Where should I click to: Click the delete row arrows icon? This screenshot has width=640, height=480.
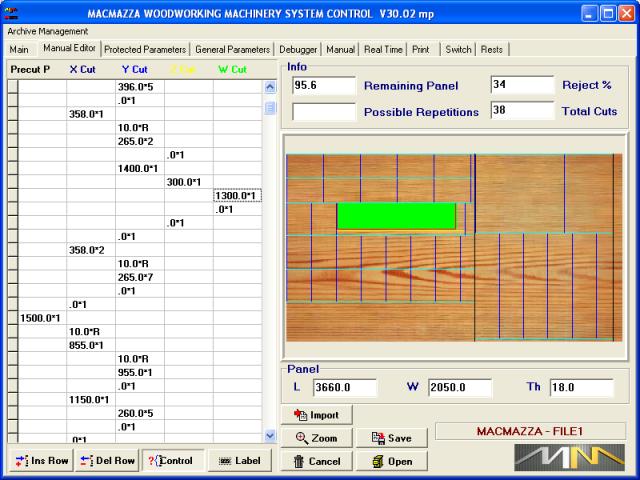click(x=87, y=461)
